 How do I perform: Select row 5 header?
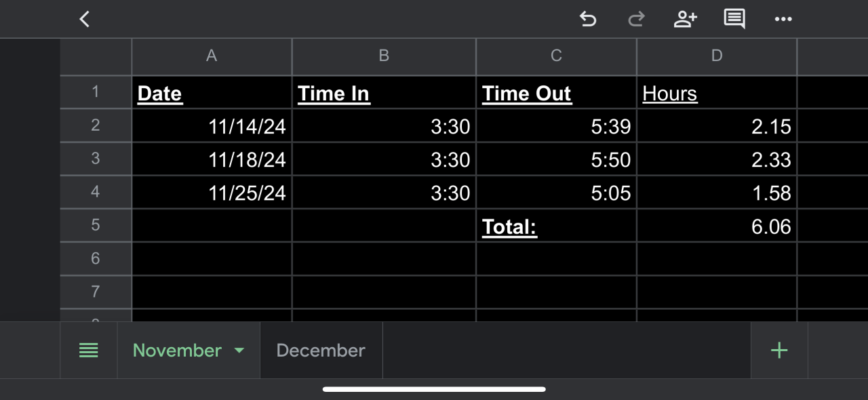(96, 225)
